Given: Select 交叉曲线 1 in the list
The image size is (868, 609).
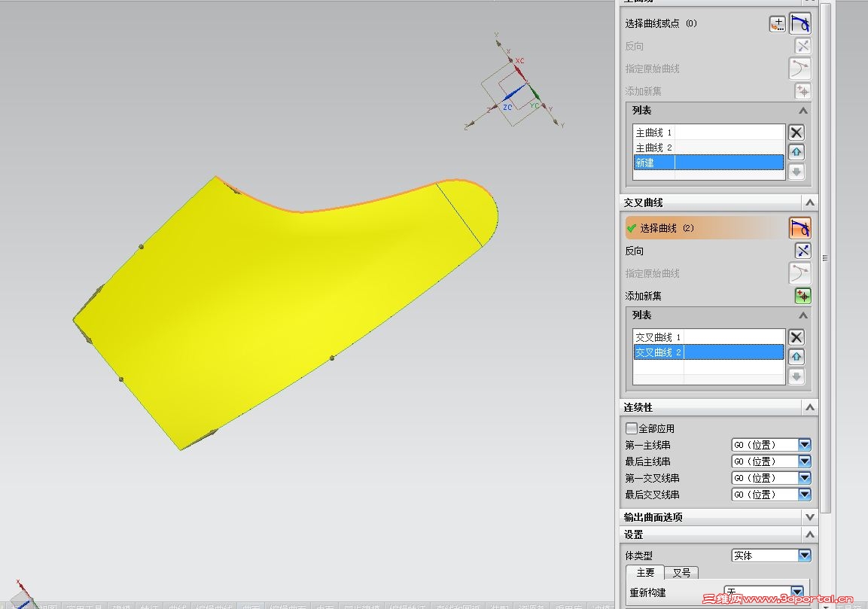Looking at the screenshot, I should (x=708, y=337).
